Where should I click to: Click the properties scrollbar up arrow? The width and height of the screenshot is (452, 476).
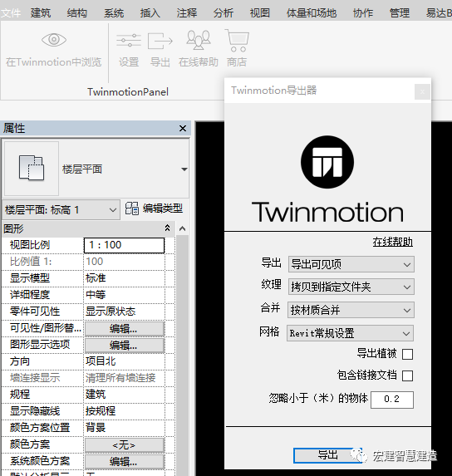(x=182, y=229)
